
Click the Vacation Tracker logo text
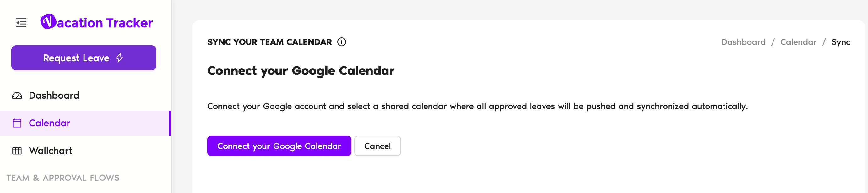(105, 23)
